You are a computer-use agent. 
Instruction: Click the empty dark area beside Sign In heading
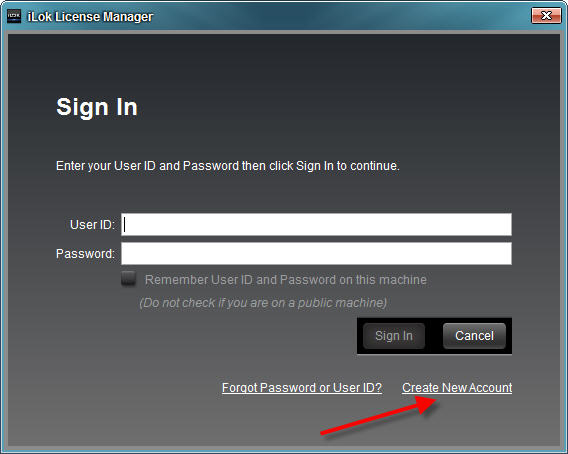[x=326, y=107]
